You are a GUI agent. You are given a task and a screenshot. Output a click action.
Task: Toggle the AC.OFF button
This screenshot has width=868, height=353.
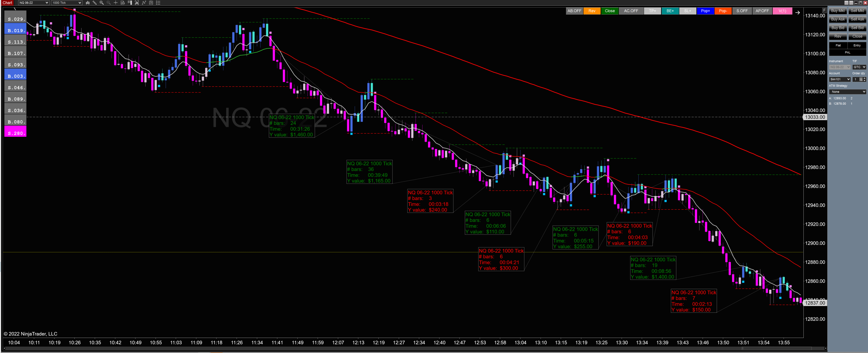coord(631,11)
